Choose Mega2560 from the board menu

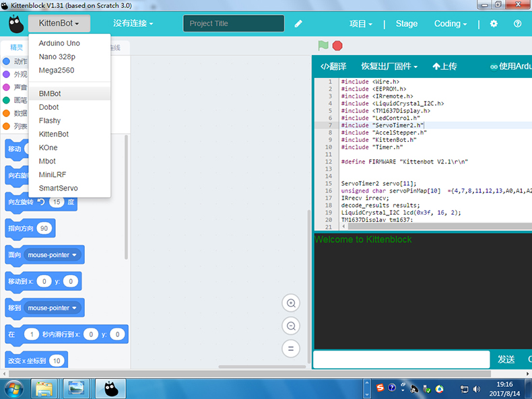tap(57, 70)
